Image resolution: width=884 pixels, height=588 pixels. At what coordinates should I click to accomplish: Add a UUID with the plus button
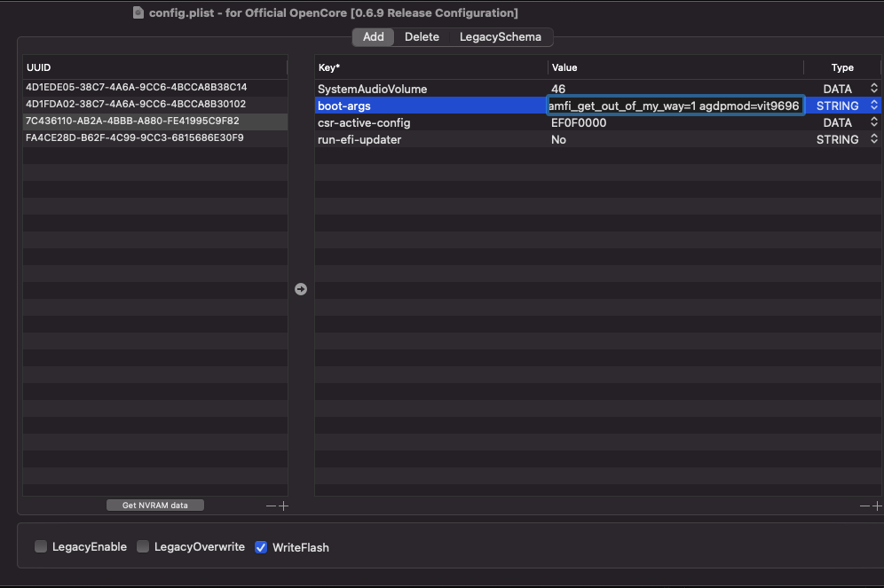(284, 506)
